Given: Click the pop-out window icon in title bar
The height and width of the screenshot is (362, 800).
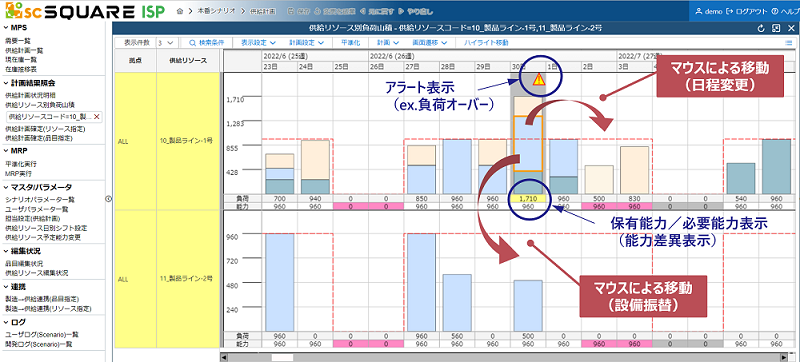Looking at the screenshot, I should [776, 28].
